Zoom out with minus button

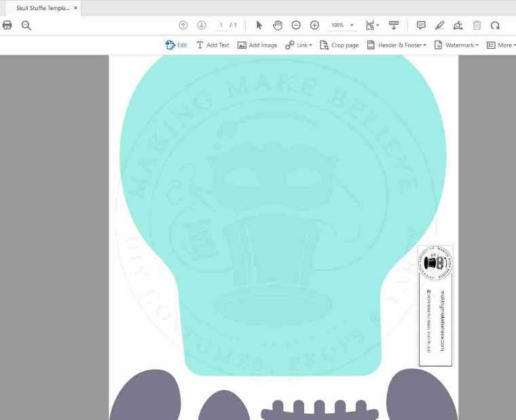(x=296, y=25)
